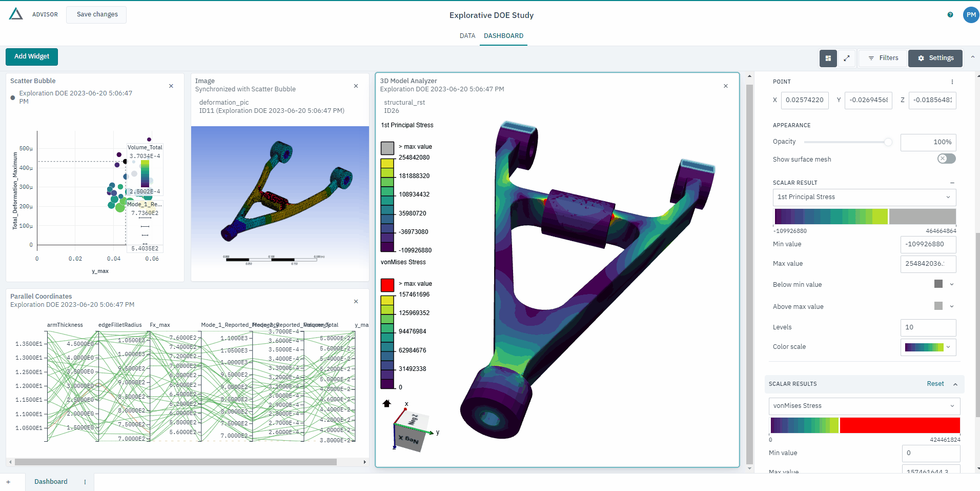
Task: Open the POINT section kebab menu
Action: (952, 82)
